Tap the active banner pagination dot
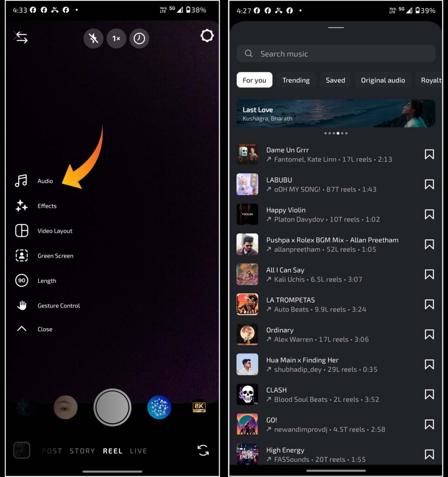The width and height of the screenshot is (448, 477). pos(338,133)
